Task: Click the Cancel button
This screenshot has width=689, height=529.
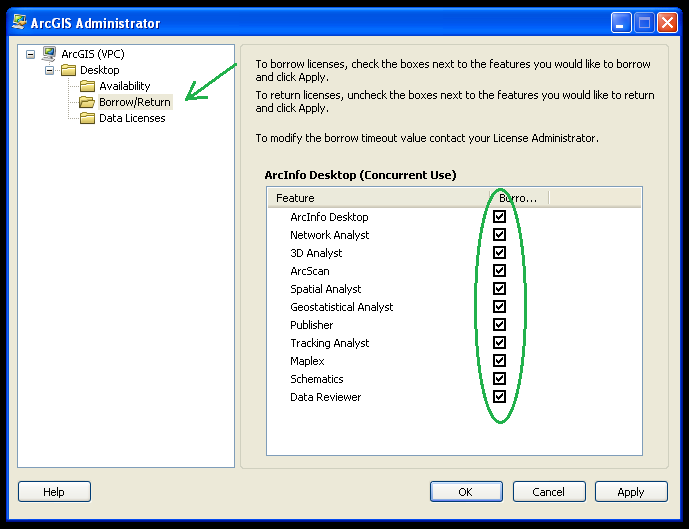Action: [x=549, y=492]
